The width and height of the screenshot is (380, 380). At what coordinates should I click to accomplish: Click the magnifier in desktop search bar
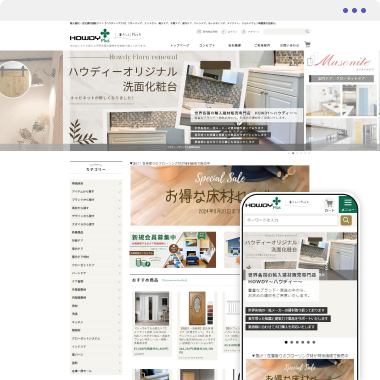point(307,32)
